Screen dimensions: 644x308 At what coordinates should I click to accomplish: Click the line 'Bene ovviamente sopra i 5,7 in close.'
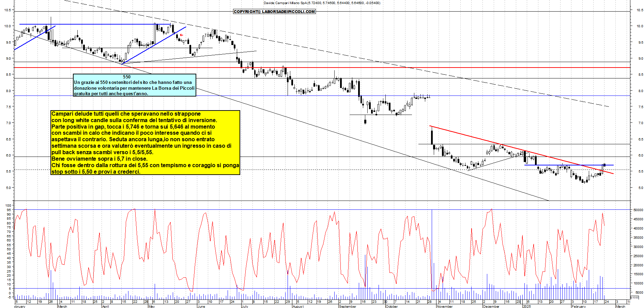click(x=99, y=159)
